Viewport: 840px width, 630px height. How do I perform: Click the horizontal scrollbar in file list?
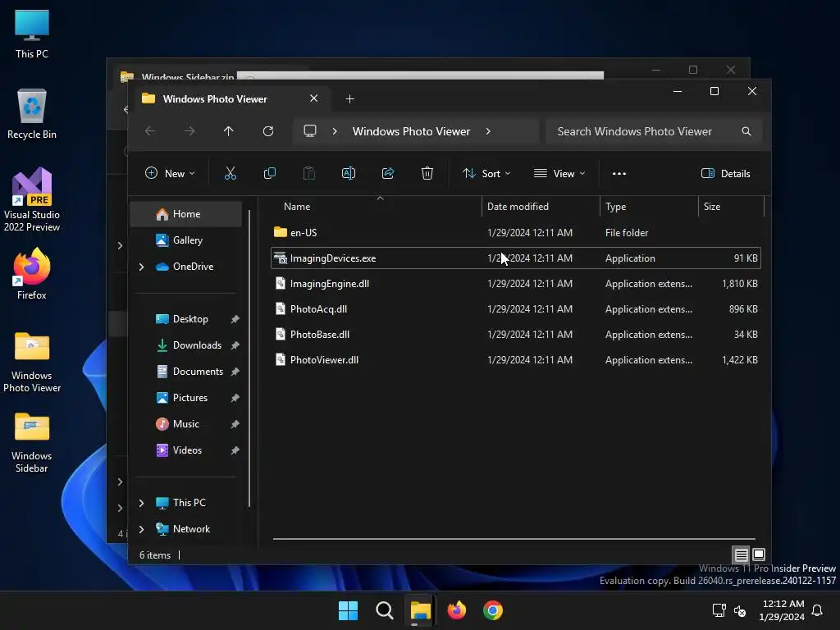514,539
